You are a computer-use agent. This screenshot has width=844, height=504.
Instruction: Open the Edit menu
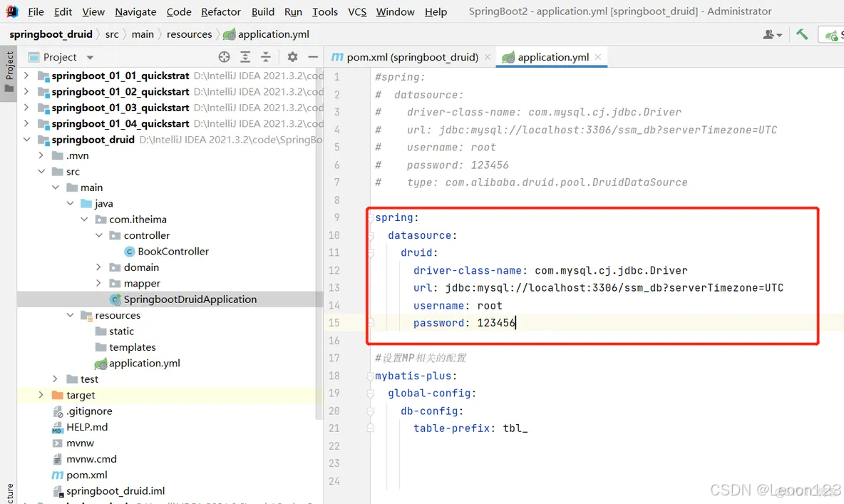[63, 12]
